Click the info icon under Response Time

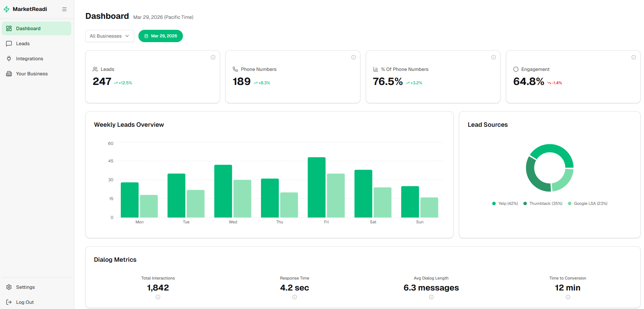(294, 297)
